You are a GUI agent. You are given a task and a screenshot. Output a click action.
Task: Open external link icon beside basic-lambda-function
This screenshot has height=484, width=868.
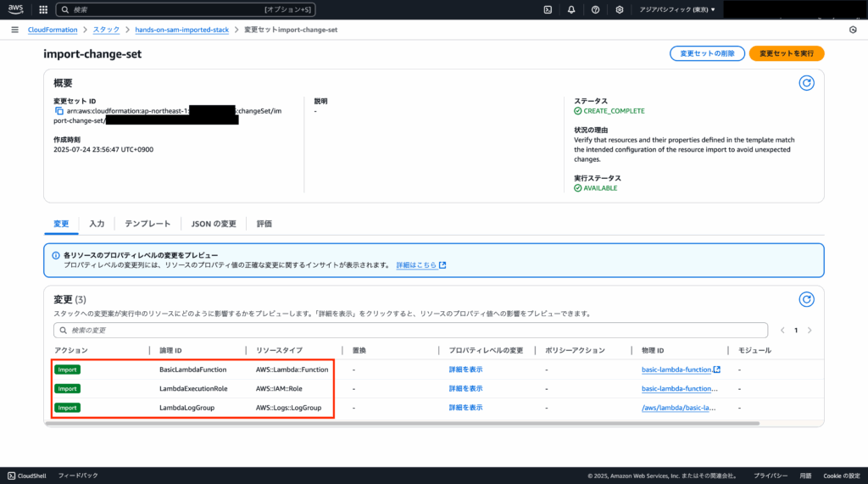[x=717, y=370]
